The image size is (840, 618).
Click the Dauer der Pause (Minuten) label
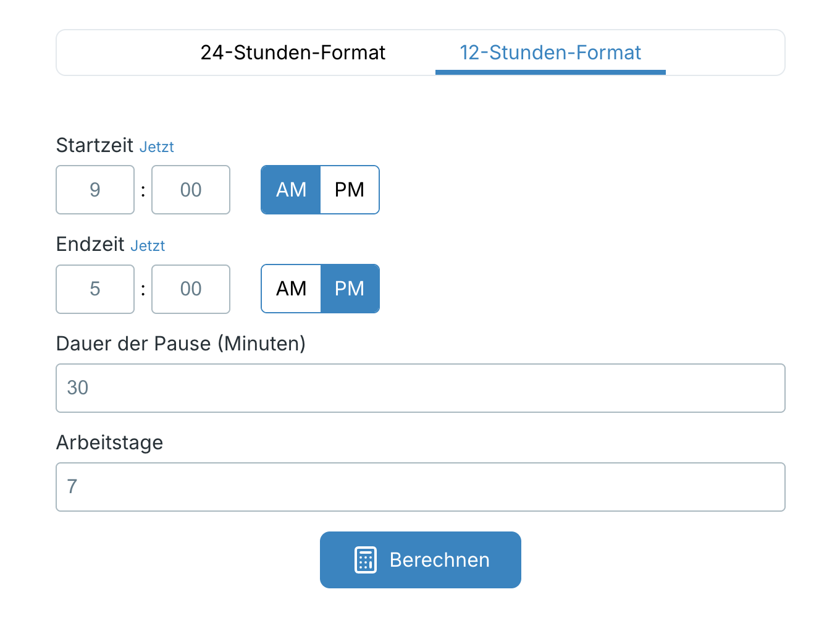(180, 344)
